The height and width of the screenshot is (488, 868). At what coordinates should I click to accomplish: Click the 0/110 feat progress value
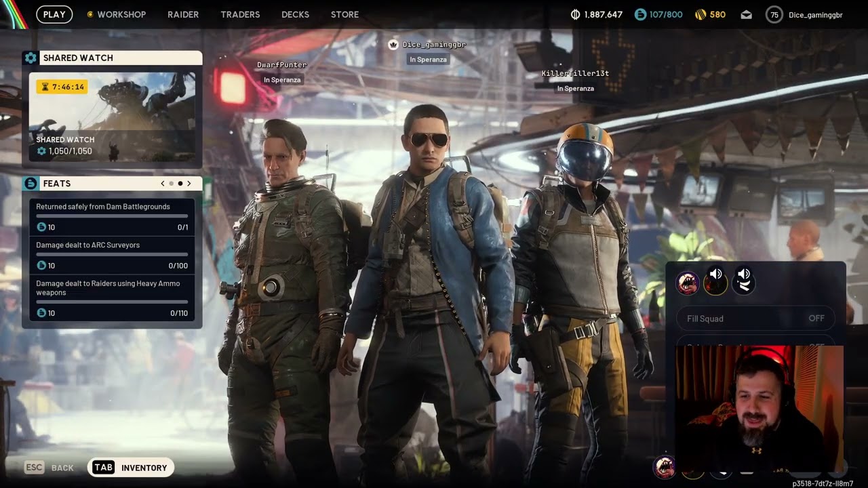179,313
